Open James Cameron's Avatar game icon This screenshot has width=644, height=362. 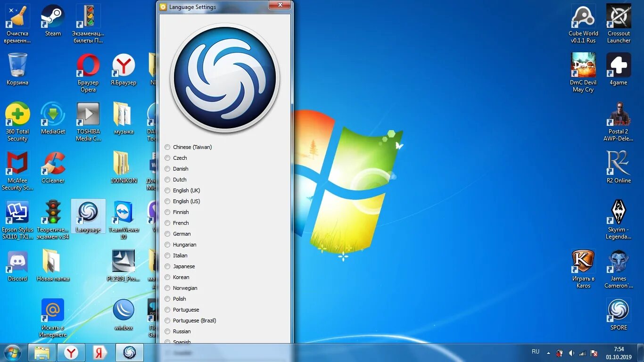click(x=619, y=269)
